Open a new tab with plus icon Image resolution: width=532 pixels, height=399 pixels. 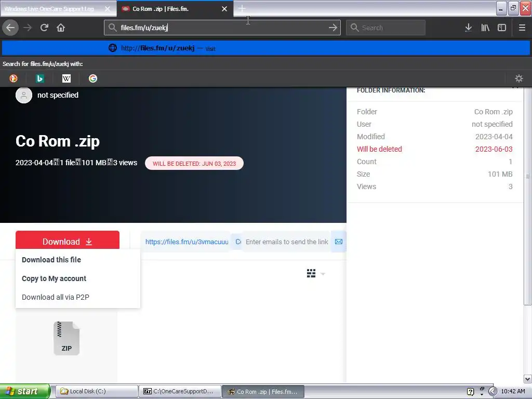pos(242,8)
